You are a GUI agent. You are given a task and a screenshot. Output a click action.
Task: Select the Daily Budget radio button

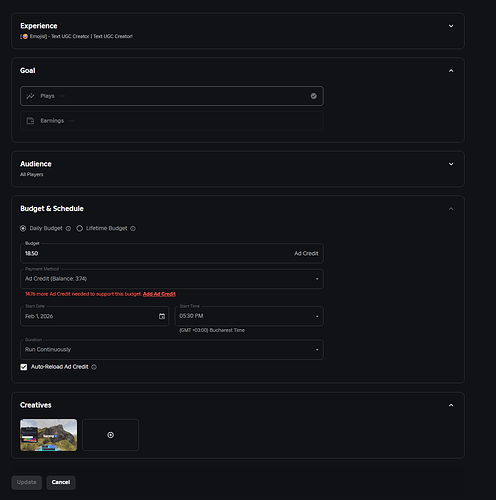point(23,228)
